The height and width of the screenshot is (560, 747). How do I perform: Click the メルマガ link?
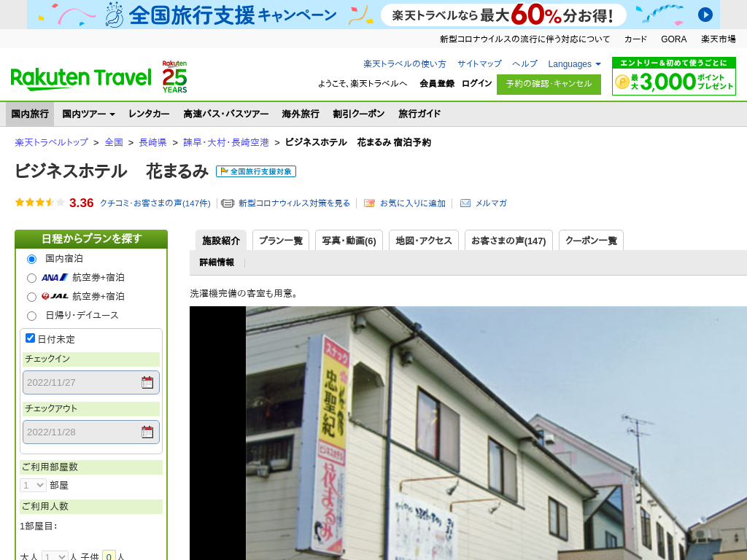click(x=491, y=203)
